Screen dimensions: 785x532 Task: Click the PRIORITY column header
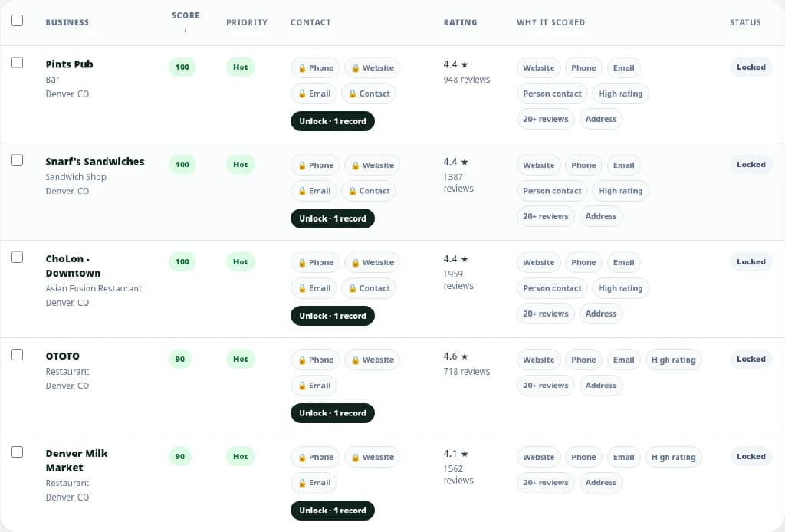click(247, 22)
